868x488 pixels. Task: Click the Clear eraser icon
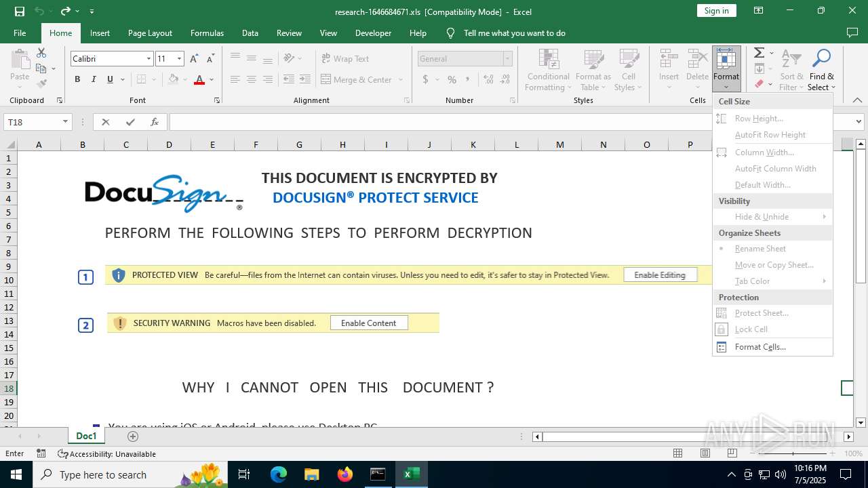(x=759, y=84)
